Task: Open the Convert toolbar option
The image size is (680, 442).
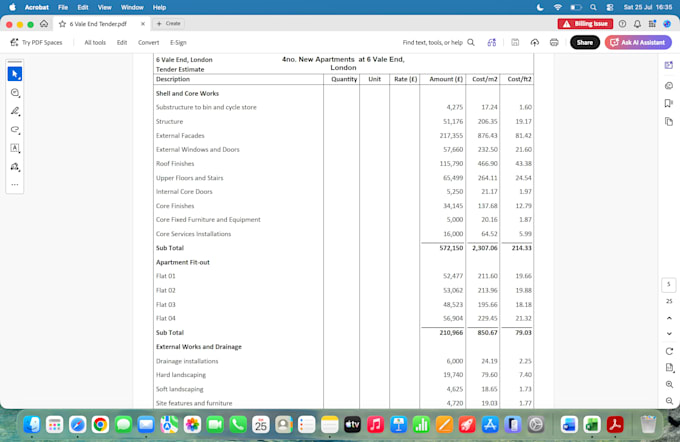Action: [x=148, y=43]
